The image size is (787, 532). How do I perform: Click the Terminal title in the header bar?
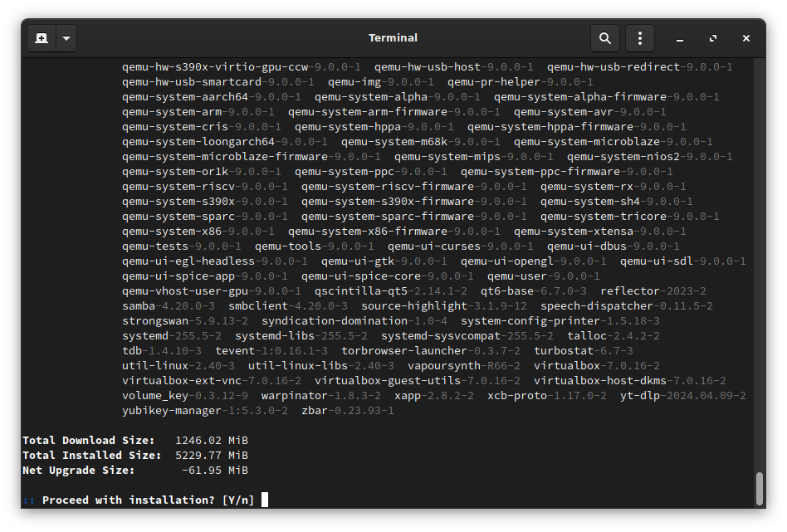(393, 38)
